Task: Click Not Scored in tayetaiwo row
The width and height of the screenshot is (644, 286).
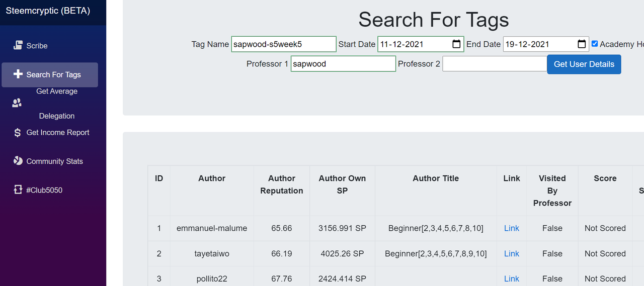Action: pyautogui.click(x=605, y=254)
